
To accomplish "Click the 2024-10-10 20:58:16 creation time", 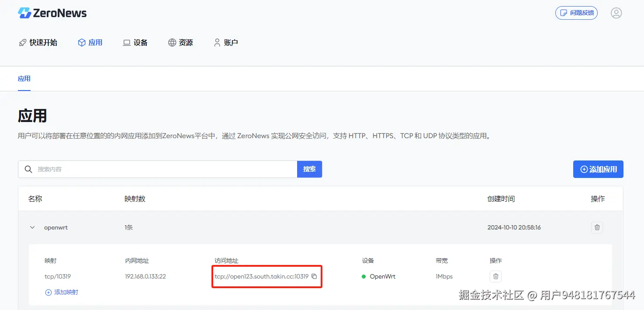I will click(514, 227).
